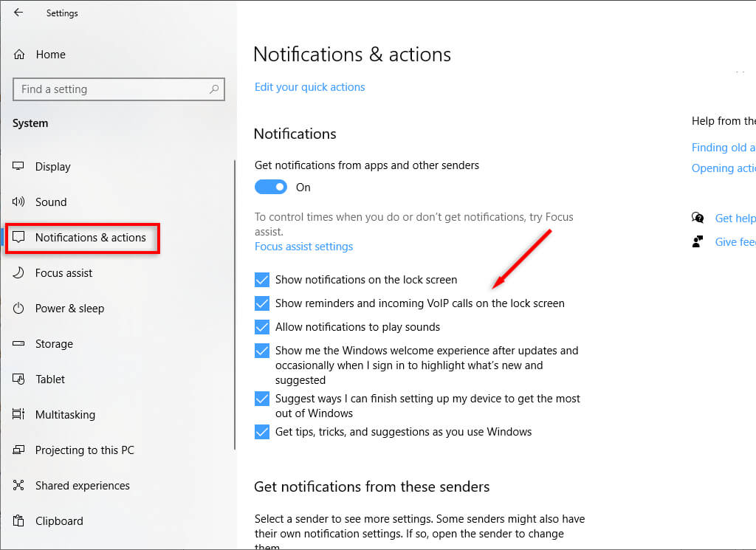
Task: Click the Get help link
Action: point(735,219)
